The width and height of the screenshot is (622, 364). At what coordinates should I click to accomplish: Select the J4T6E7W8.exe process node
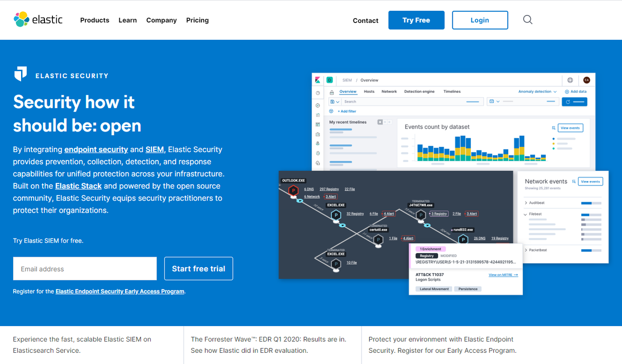tap(421, 215)
